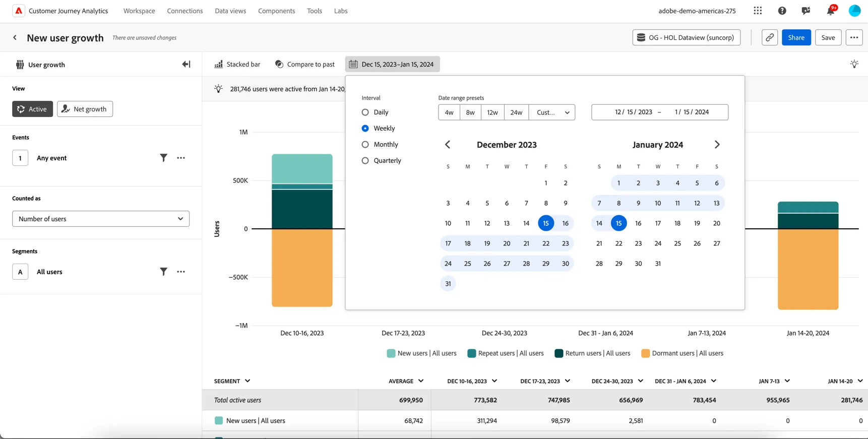This screenshot has width=868, height=439.
Task: Go back using the arrow beside New user growth
Action: pos(15,38)
